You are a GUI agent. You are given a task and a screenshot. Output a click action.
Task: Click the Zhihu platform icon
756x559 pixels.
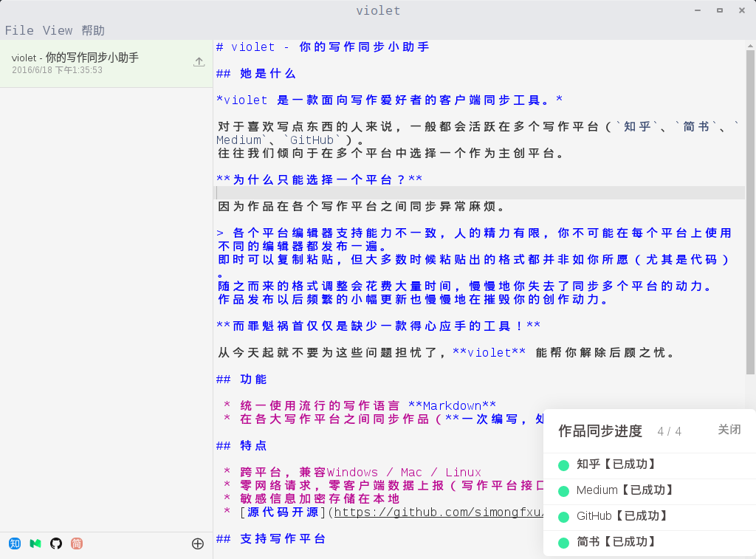(15, 543)
